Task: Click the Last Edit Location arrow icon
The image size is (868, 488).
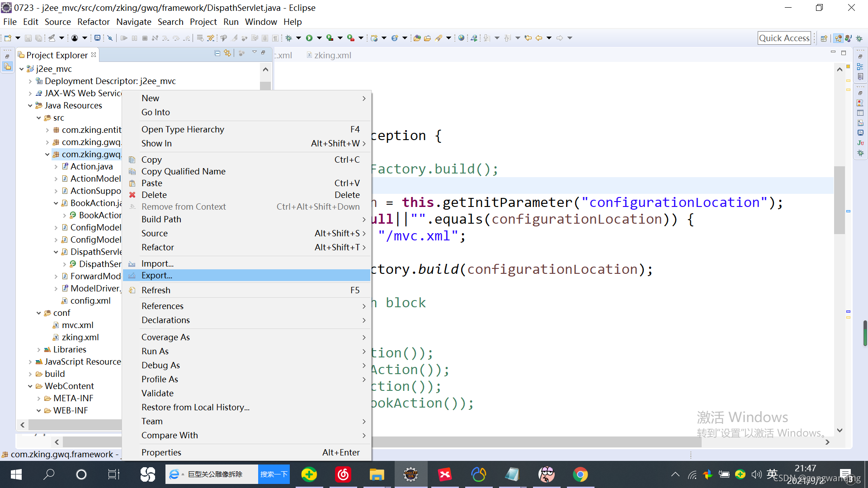Action: coord(528,38)
